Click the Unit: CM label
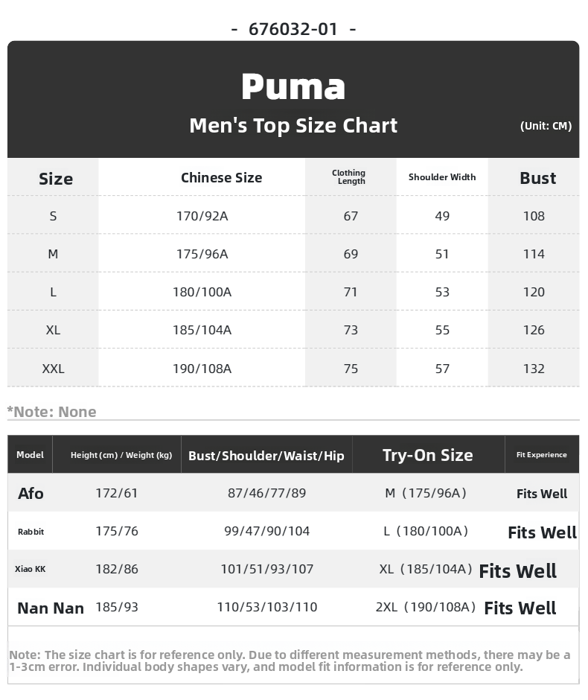The width and height of the screenshot is (588, 700). pos(546,126)
